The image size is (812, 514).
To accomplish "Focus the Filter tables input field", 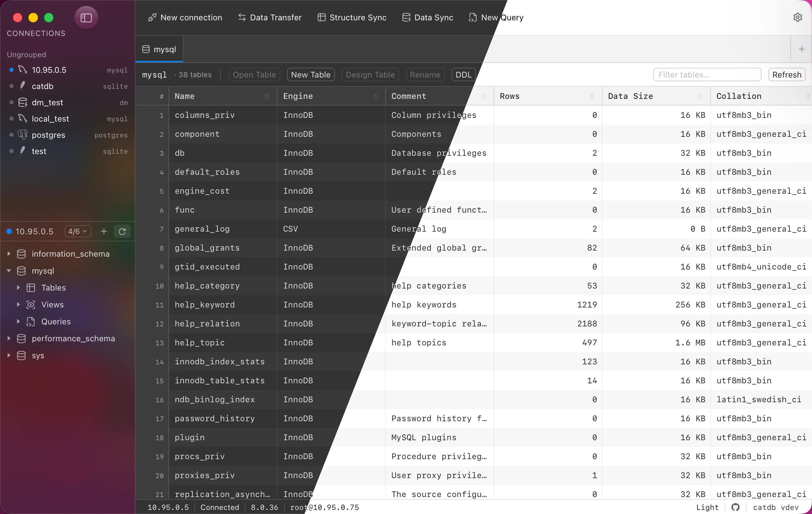I will 707,75.
